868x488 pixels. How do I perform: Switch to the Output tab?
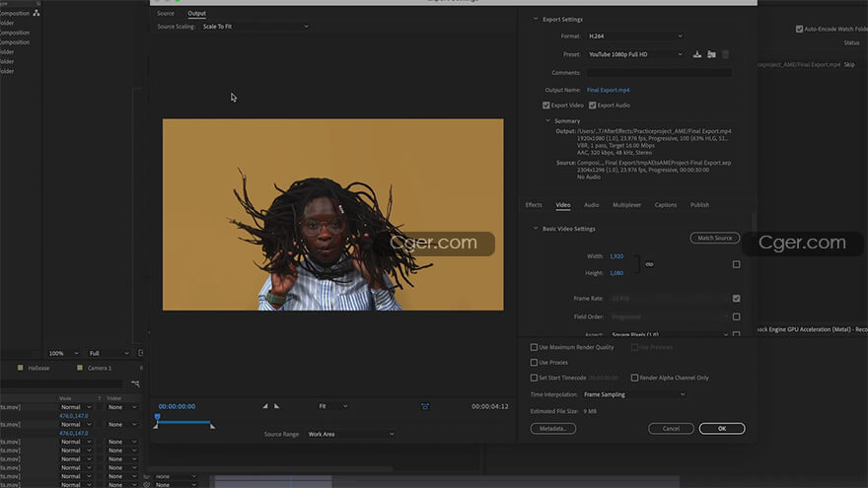pos(196,13)
